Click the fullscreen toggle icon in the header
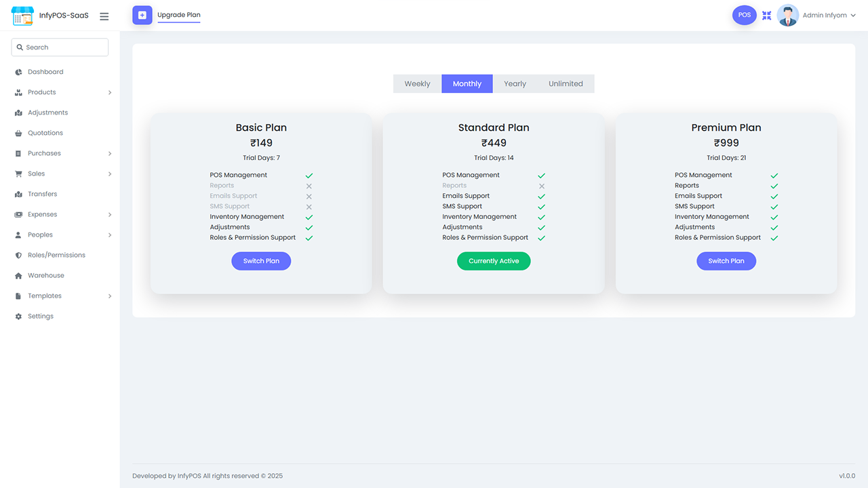 tap(766, 15)
